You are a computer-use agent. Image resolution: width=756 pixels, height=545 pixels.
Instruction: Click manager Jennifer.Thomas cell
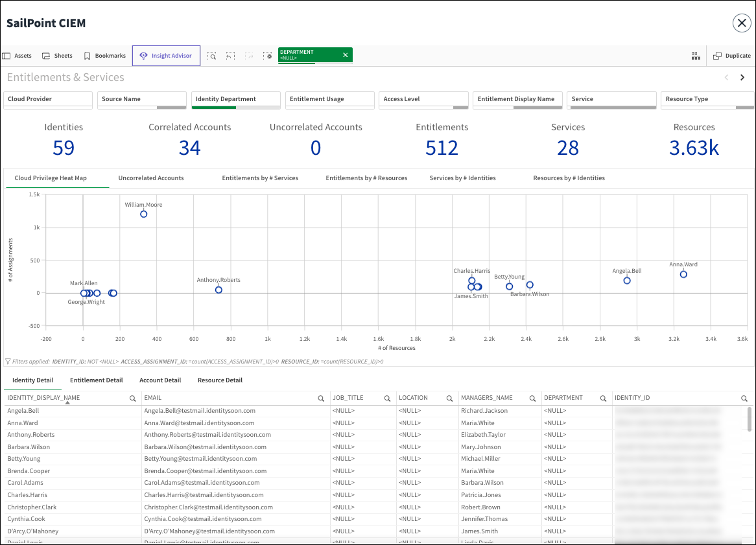500,519
